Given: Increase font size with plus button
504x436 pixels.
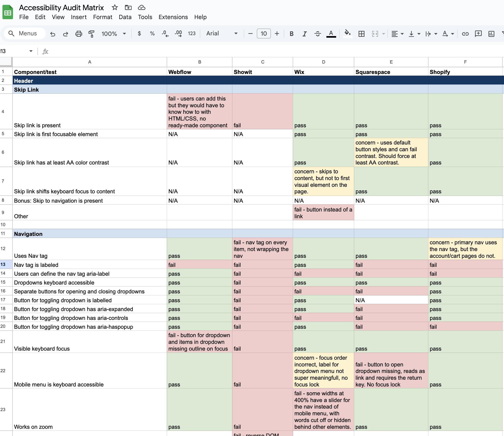Looking at the screenshot, I should coord(277,34).
